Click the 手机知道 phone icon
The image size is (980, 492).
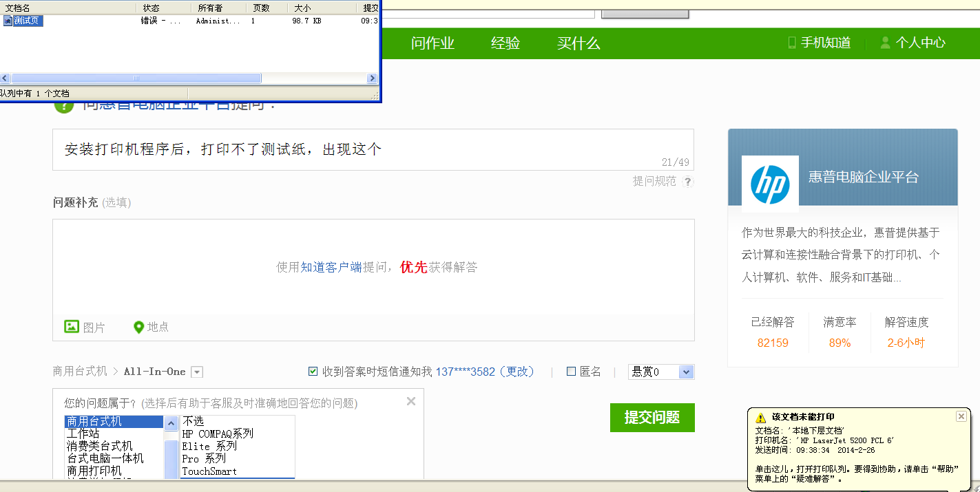pos(791,43)
